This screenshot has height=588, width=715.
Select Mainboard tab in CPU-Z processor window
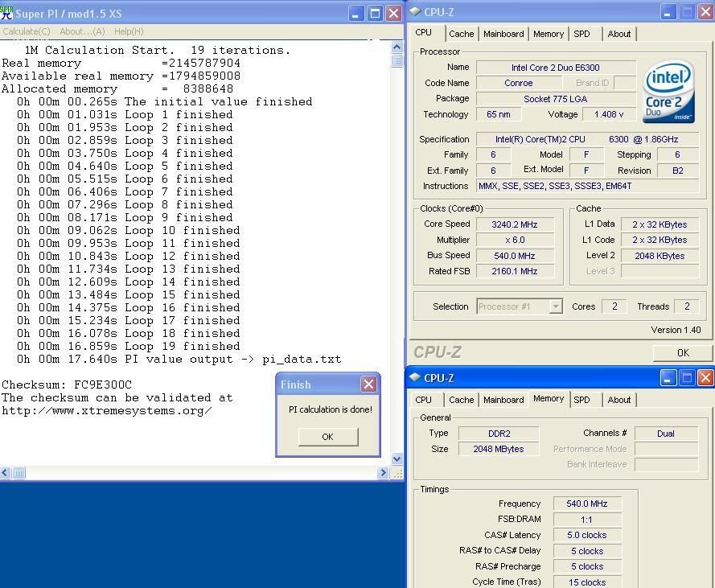point(503,34)
